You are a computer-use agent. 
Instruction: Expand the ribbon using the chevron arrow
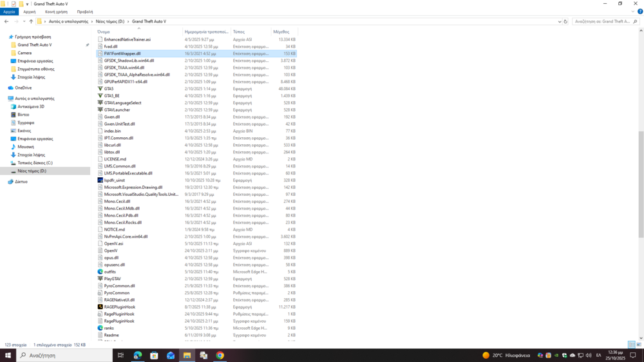click(x=633, y=12)
